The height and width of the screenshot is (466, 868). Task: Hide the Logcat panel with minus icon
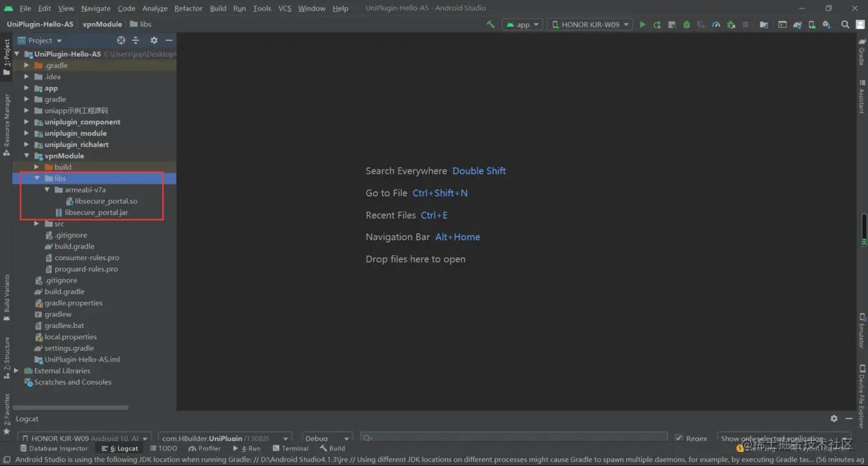pyautogui.click(x=848, y=418)
